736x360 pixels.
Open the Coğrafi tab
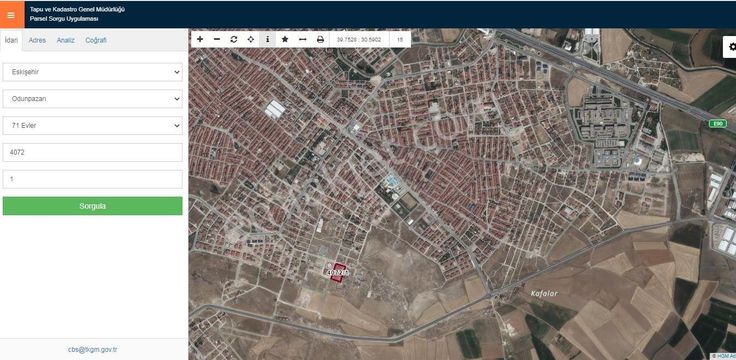click(96, 40)
